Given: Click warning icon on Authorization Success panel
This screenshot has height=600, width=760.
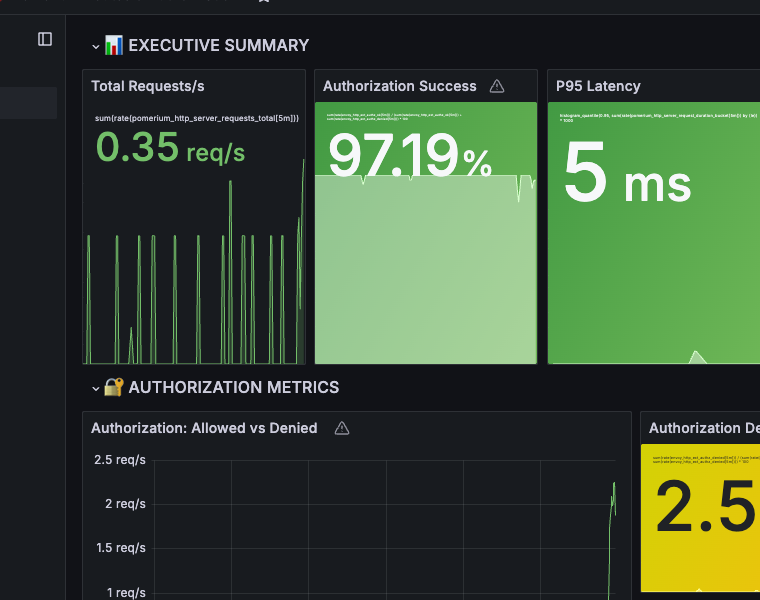Looking at the screenshot, I should pyautogui.click(x=497, y=86).
